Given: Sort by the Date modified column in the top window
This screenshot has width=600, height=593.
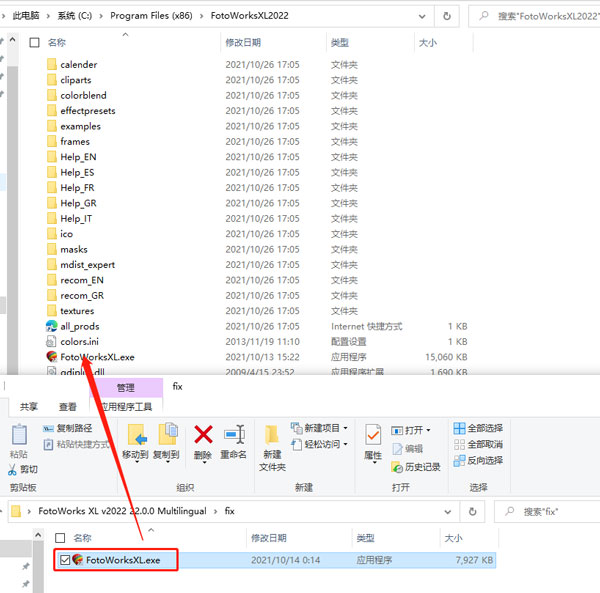Looking at the screenshot, I should click(x=243, y=42).
